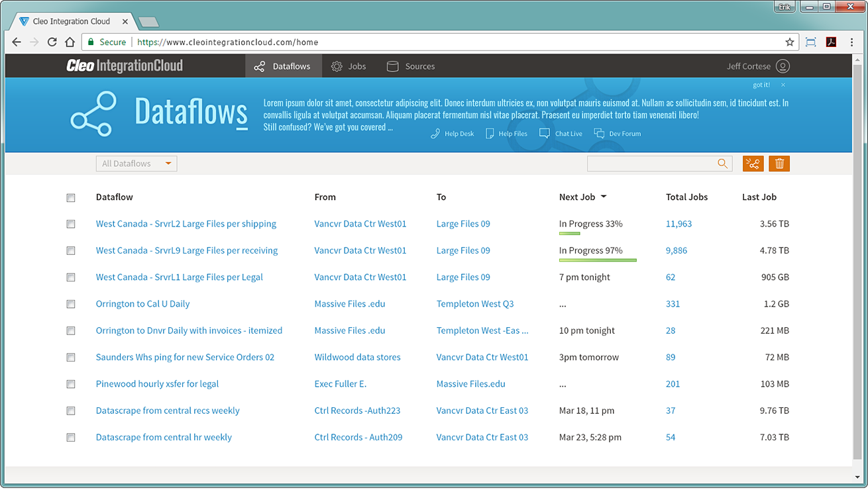The width and height of the screenshot is (868, 490).
Task: Click the Help Desk phone icon
Action: coord(435,134)
